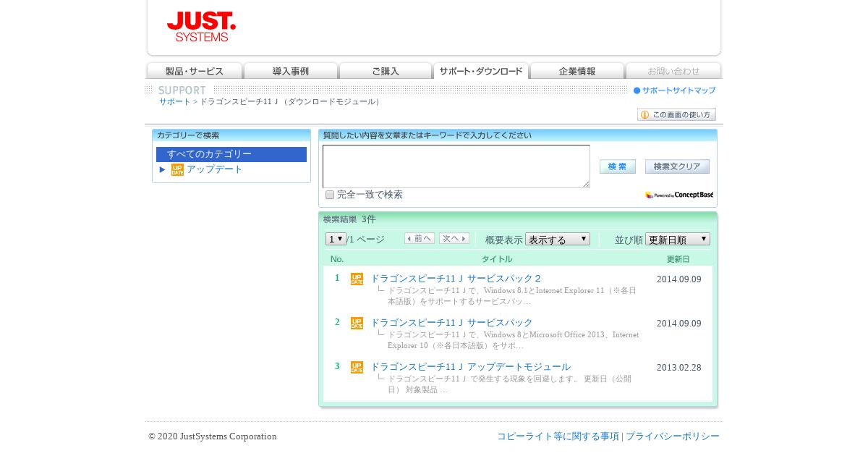Open 企業情報 navigation tab
This screenshot has height=456, width=868.
tap(577, 71)
